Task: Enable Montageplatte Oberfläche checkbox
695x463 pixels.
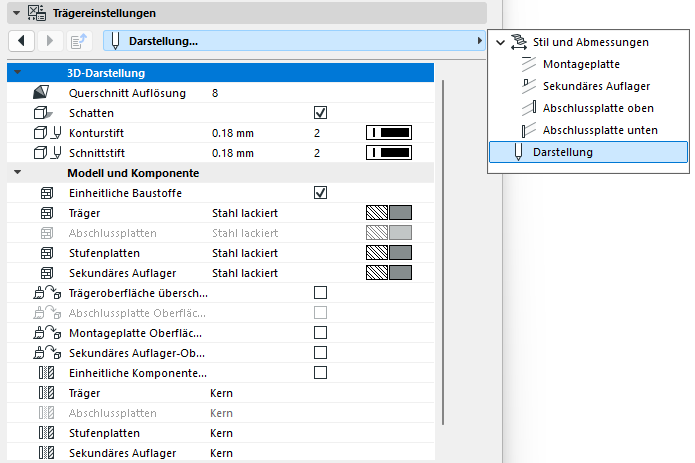Action: pyautogui.click(x=320, y=333)
